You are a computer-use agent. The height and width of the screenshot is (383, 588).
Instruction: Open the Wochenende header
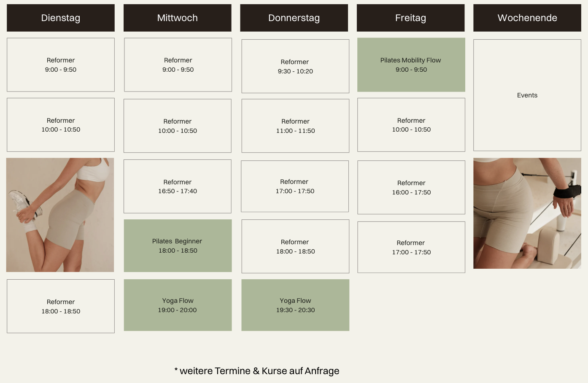point(527,18)
